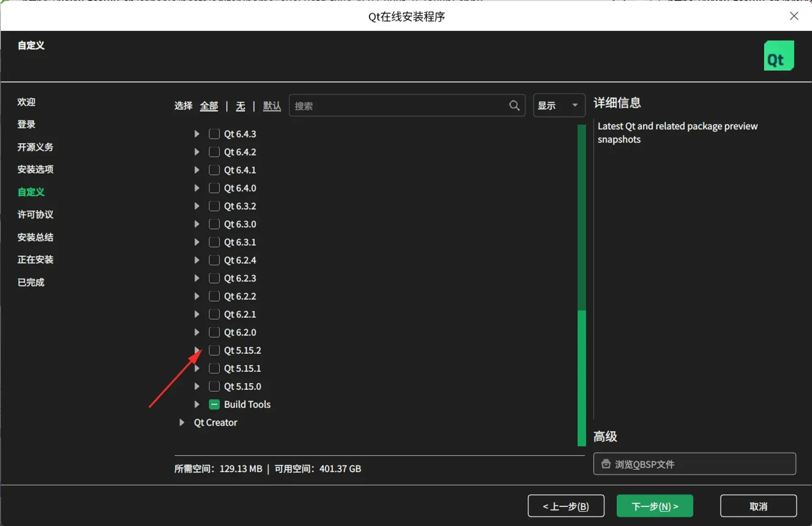Image resolution: width=812 pixels, height=526 pixels.
Task: Enable the Qt 6.4.3 package checkbox
Action: click(214, 134)
